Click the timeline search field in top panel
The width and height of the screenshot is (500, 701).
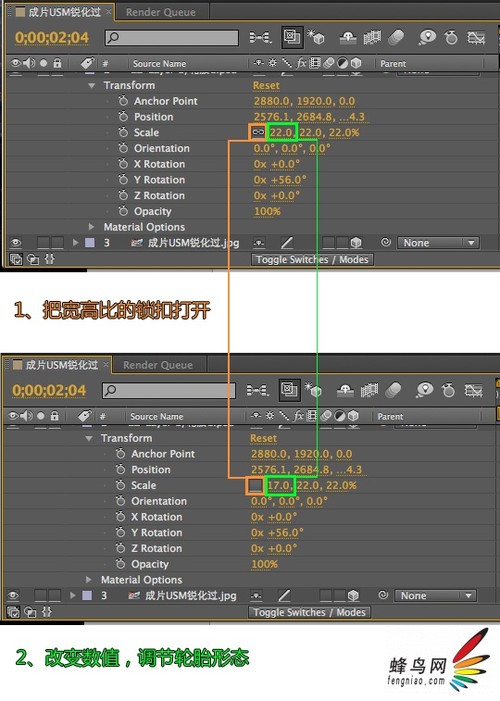pos(172,38)
